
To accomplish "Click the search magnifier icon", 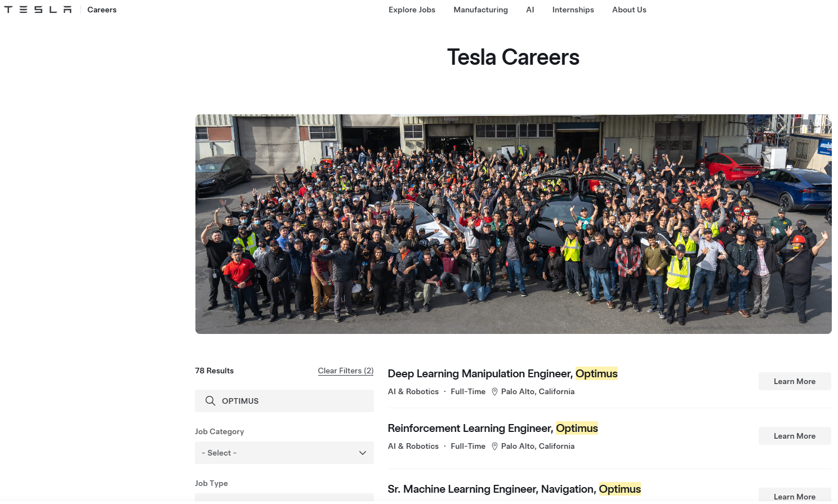I will point(210,401).
